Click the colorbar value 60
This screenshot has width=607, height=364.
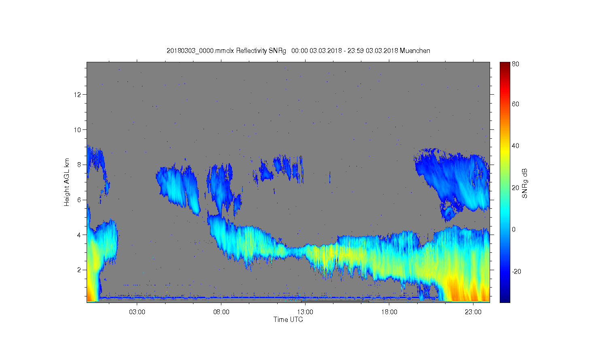tap(516, 104)
